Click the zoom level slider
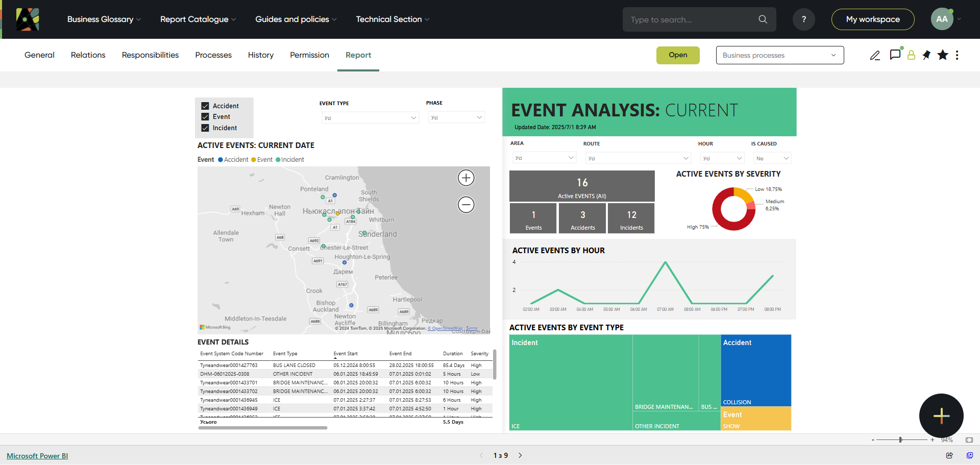Viewport: 980px width, 465px height. [901, 439]
